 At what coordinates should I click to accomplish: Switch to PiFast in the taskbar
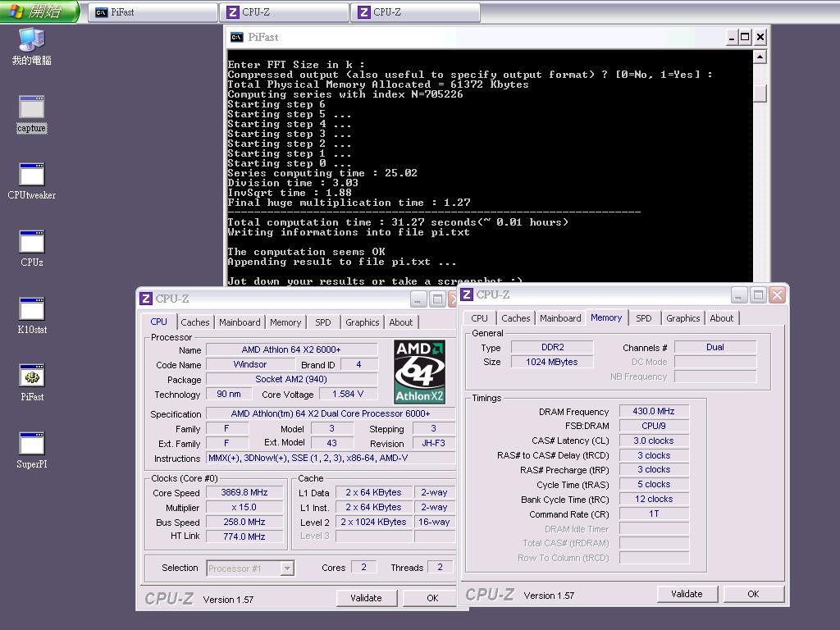click(x=152, y=12)
